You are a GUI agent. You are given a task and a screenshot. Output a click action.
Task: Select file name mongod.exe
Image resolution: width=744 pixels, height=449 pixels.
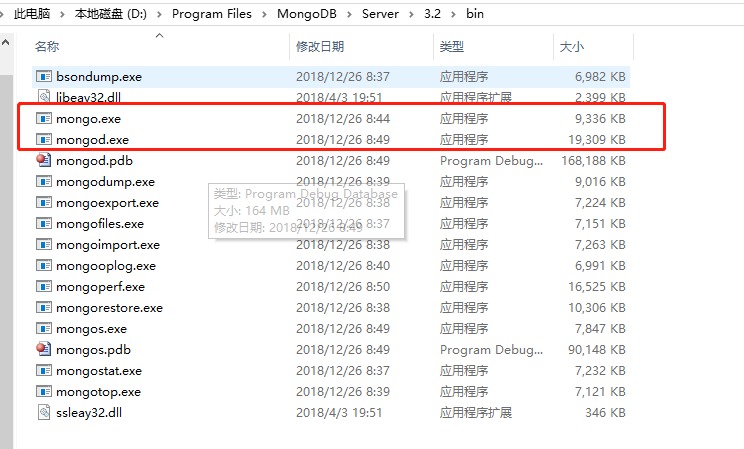pyautogui.click(x=93, y=140)
